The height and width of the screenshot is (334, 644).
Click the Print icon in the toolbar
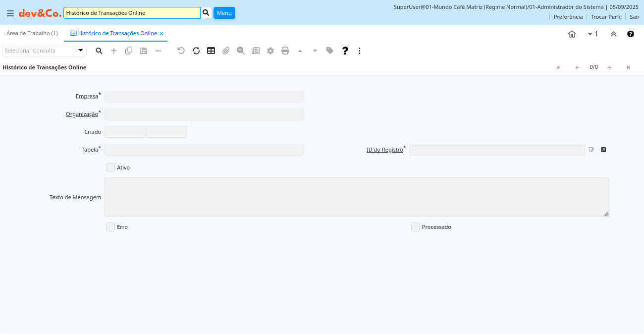pos(285,51)
